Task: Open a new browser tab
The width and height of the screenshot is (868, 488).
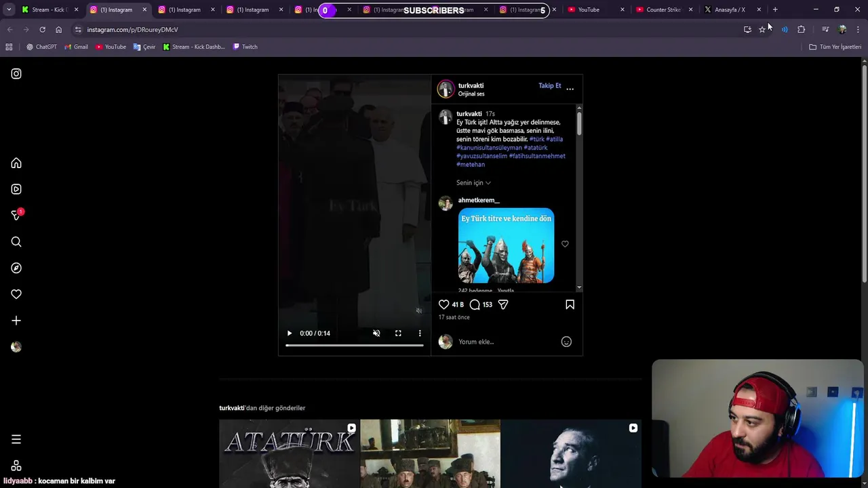Action: pyautogui.click(x=775, y=9)
